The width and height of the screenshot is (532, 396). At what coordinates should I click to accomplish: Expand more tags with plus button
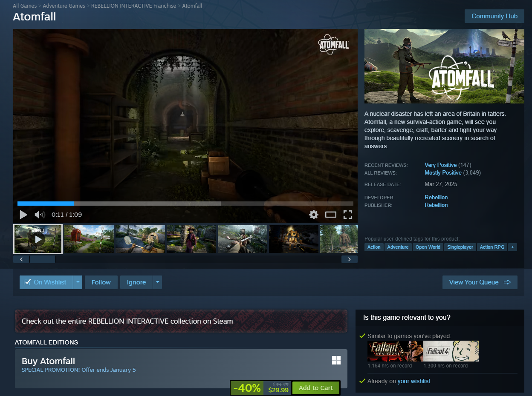pyautogui.click(x=512, y=247)
